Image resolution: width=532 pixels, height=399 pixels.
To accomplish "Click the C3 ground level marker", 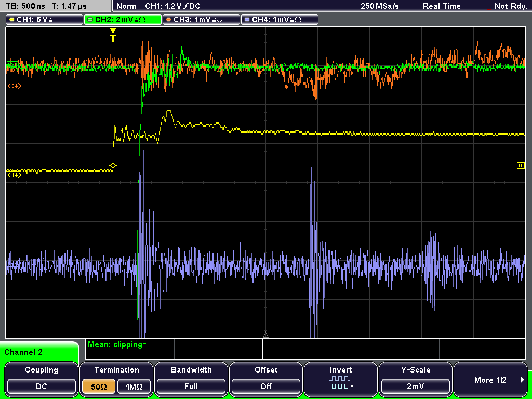I will tap(14, 86).
